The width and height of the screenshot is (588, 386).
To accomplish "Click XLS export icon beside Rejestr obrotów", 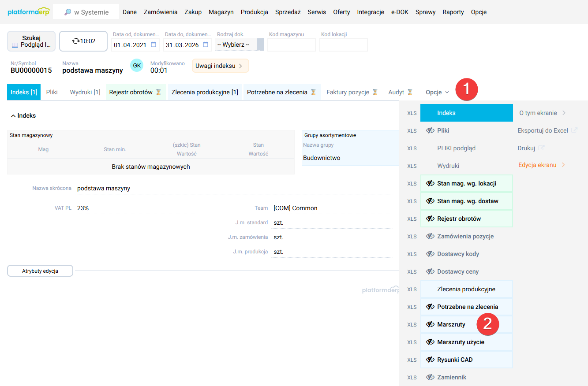I will pos(412,219).
